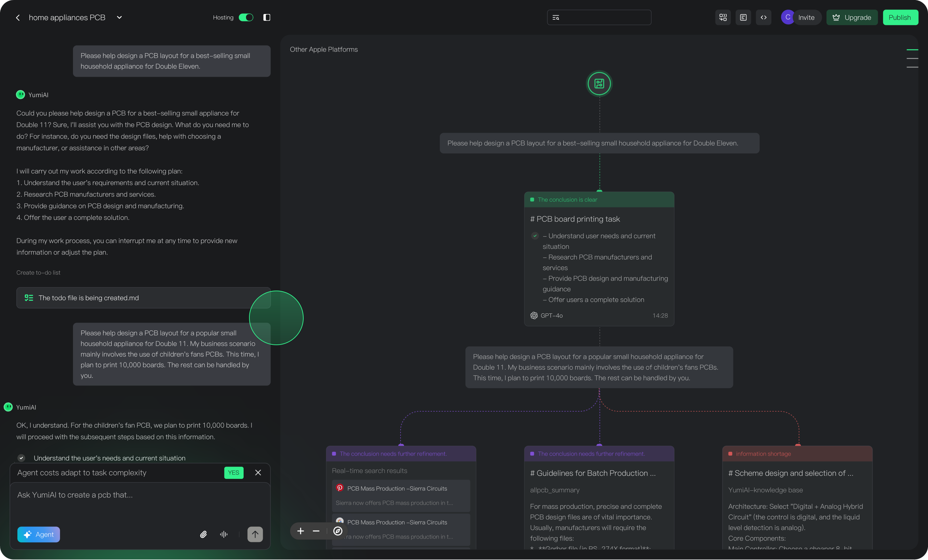Toggle the Hosting switch off
The height and width of the screenshot is (560, 928).
pyautogui.click(x=246, y=17)
